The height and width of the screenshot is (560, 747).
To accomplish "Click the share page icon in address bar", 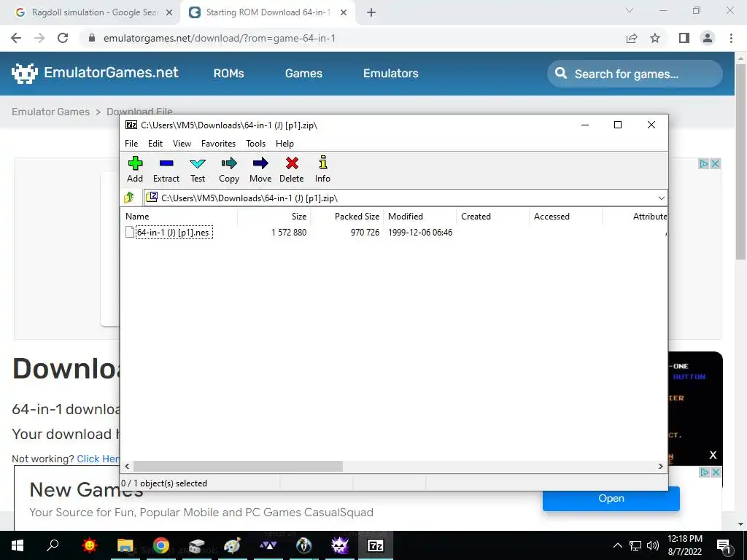I will 632,38.
